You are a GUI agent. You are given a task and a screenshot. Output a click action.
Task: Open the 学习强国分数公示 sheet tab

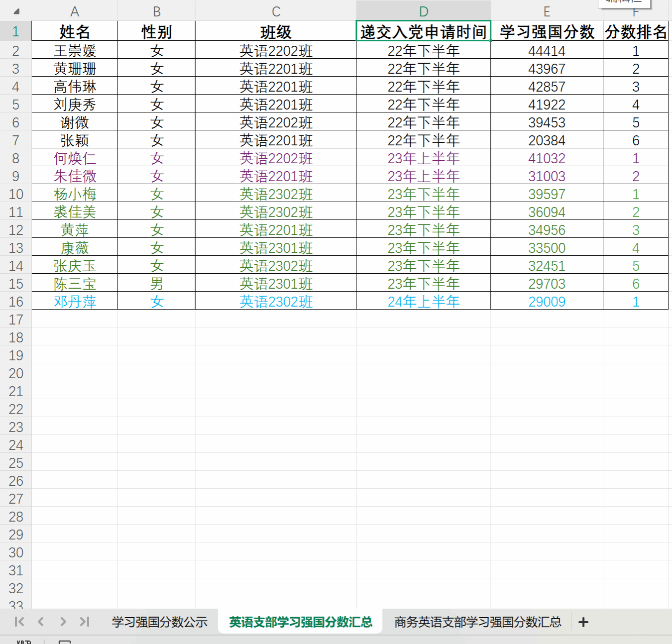(159, 622)
